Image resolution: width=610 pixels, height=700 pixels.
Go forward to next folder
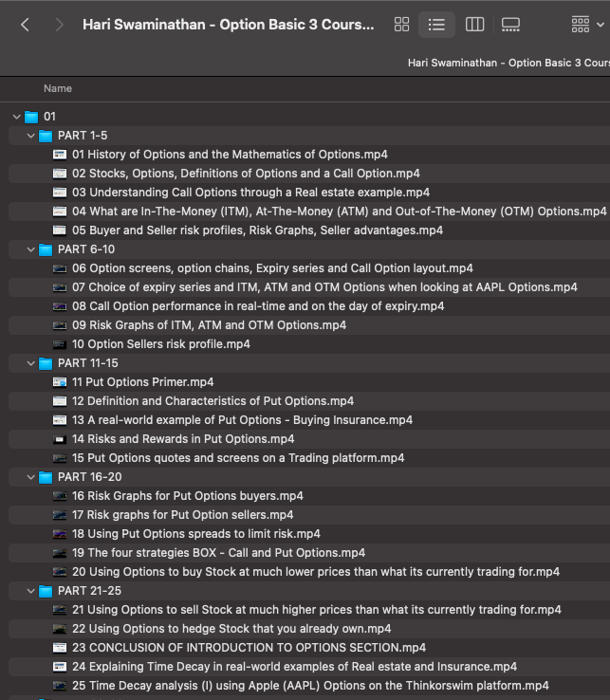(60, 25)
